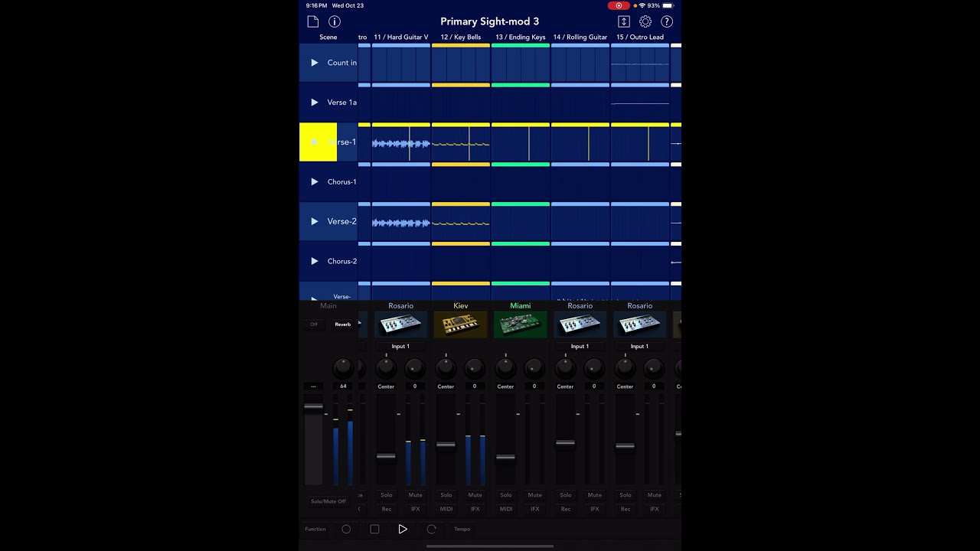Open the settings gear icon
This screenshot has width=980, height=551.
645,21
